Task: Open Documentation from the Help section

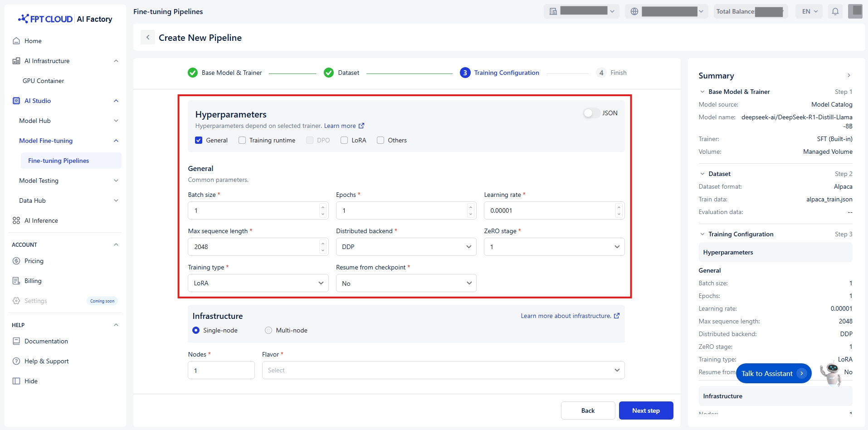Action: (x=46, y=341)
